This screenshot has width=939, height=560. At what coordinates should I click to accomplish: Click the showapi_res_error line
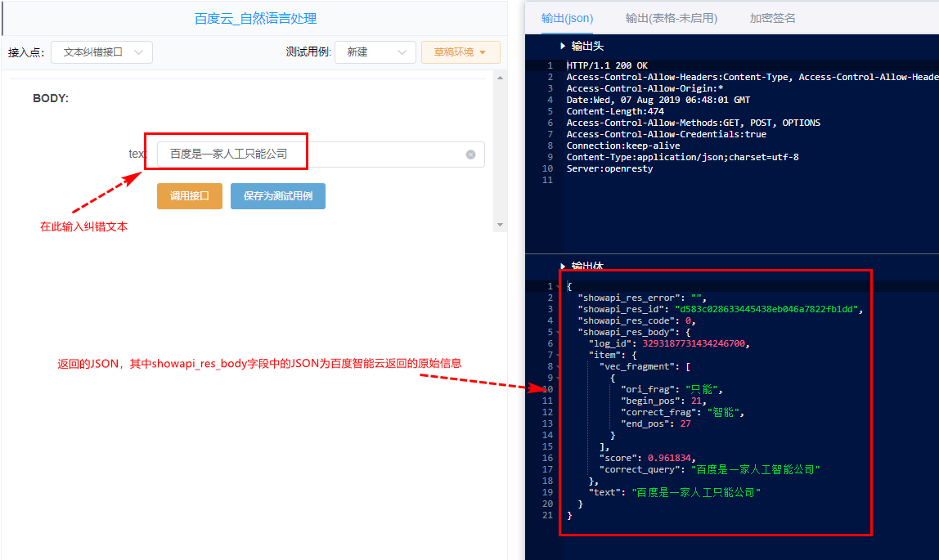point(642,298)
